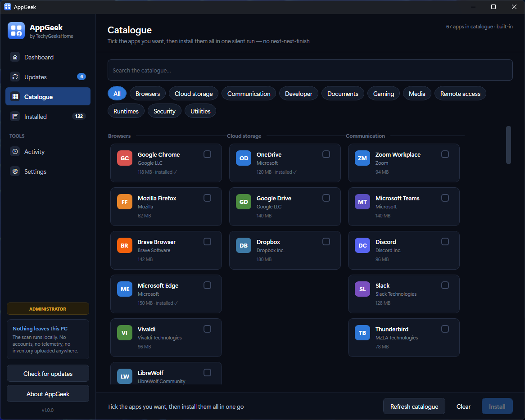
Task: Click the Updates refresh icon
Action: click(x=15, y=77)
